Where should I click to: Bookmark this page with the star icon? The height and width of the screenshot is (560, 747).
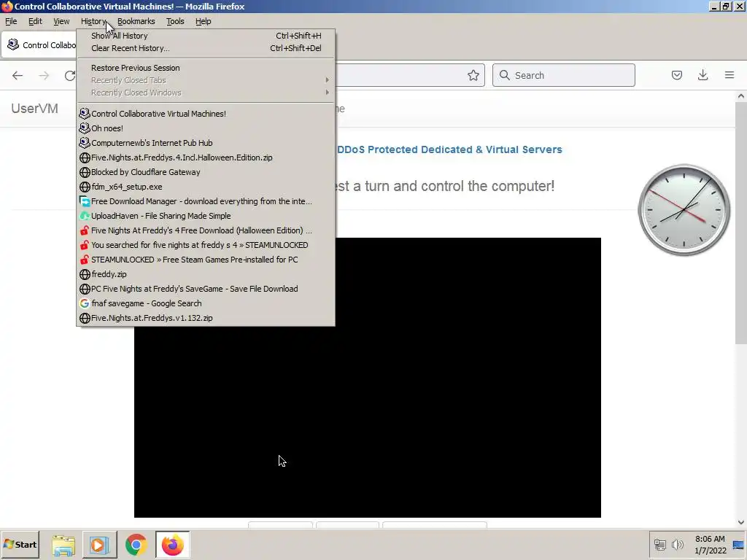(x=473, y=75)
